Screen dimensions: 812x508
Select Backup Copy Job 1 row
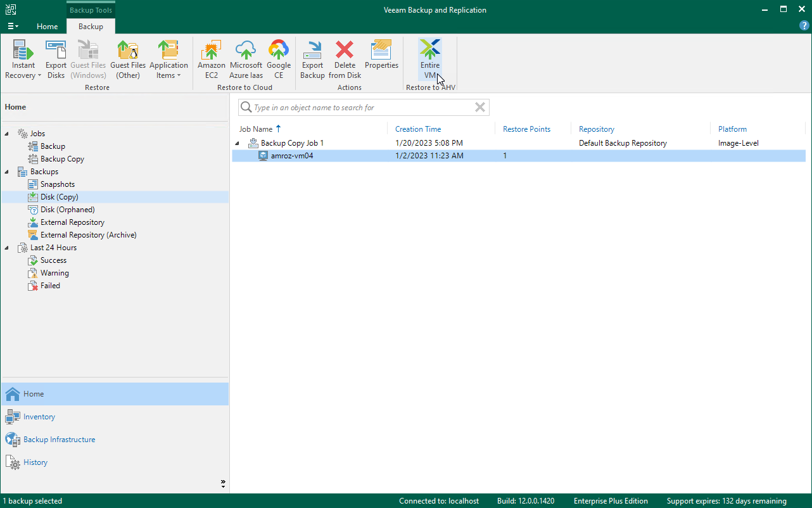pos(519,143)
